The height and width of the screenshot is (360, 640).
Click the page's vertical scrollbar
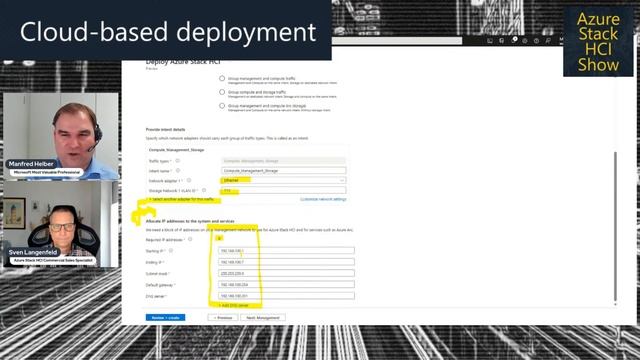pos(616,227)
